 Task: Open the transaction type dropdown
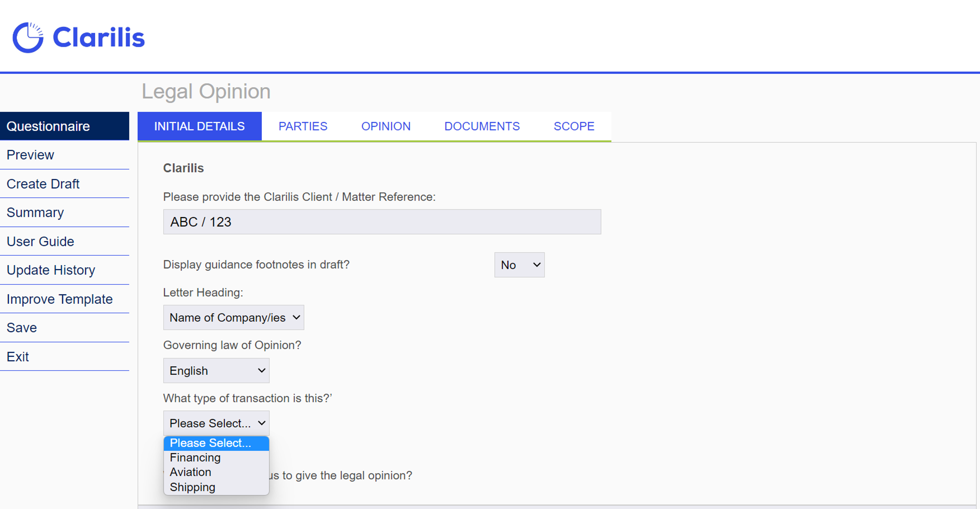click(216, 423)
